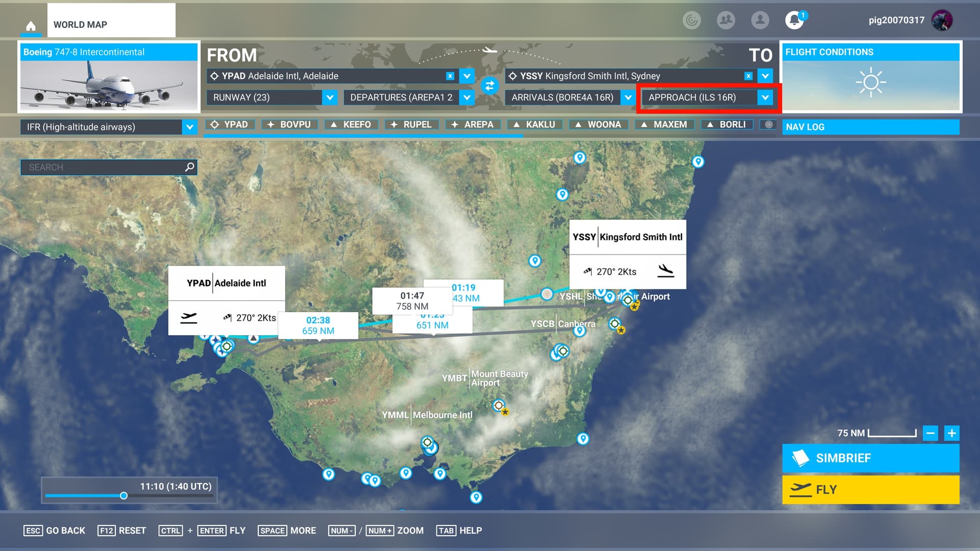Viewport: 980px width, 551px height.
Task: Open the notifications bell
Action: pos(794,20)
